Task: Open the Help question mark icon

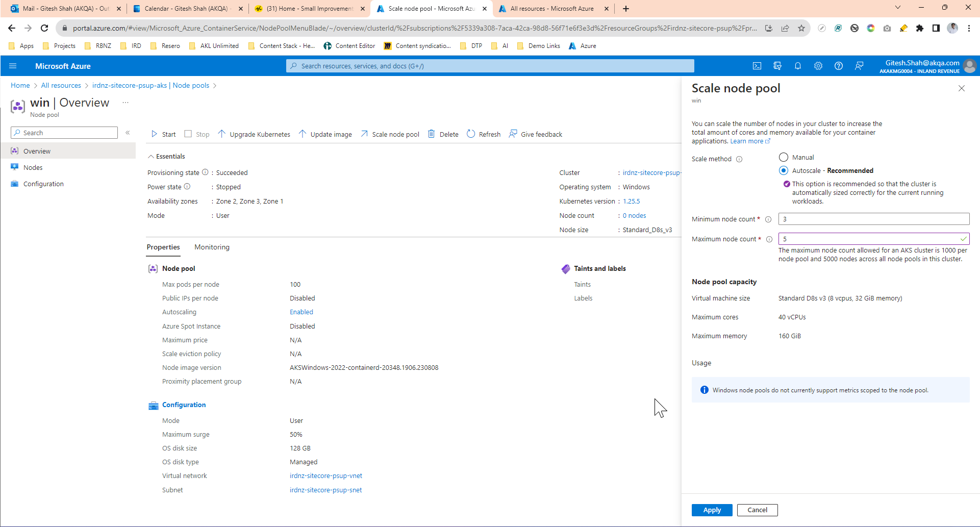Action: coord(839,66)
